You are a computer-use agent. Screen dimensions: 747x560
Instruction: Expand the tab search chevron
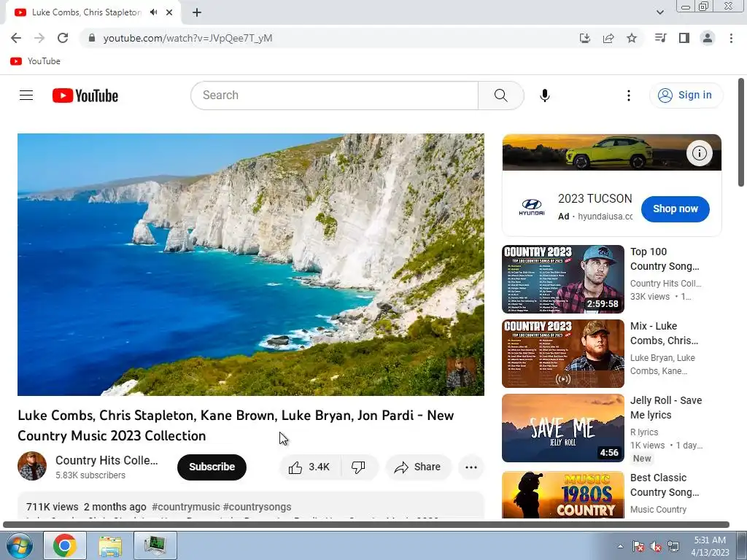pos(659,12)
